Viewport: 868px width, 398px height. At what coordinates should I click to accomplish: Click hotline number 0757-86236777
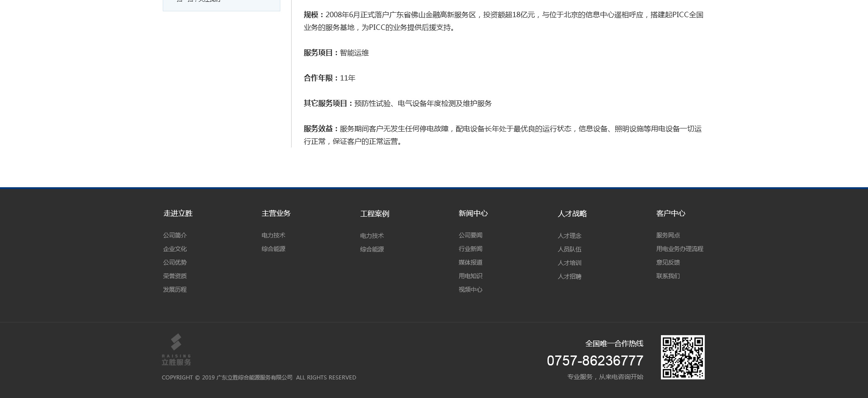tap(595, 360)
